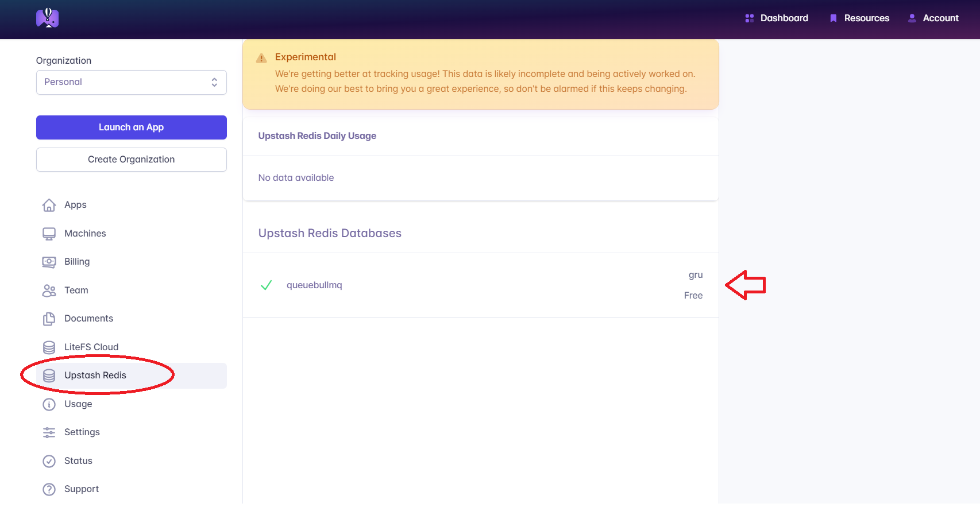Open the Personal organization dropdown
The image size is (980, 511).
[x=131, y=82]
